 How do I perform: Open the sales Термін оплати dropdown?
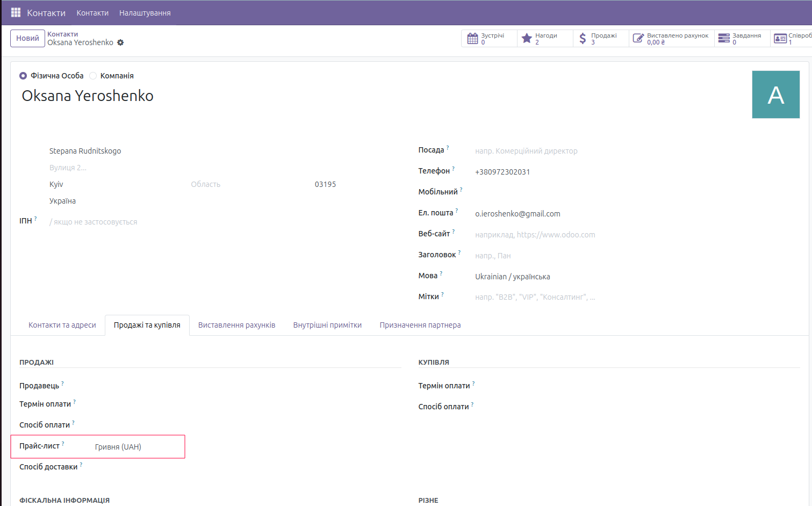pos(248,404)
